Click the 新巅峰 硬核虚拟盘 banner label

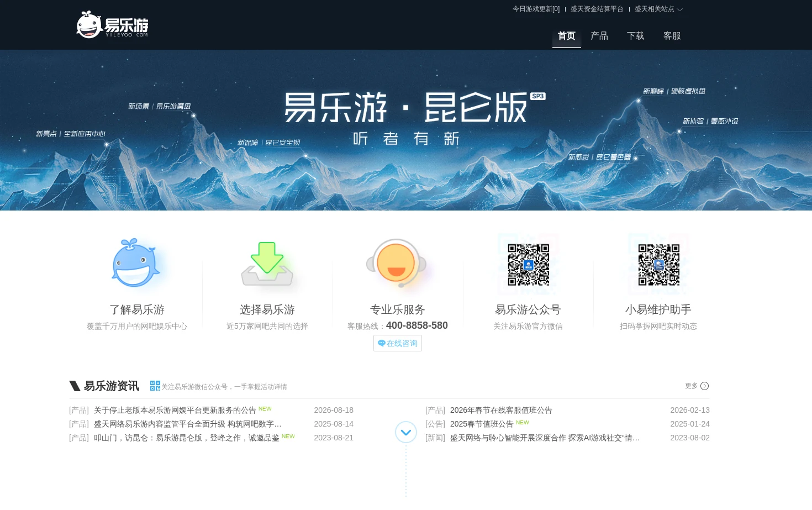click(674, 91)
